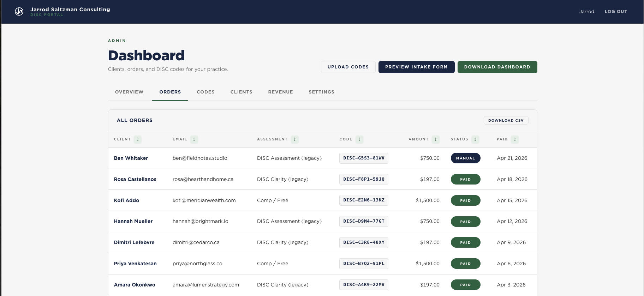
Task: Sort orders by Client column
Action: tap(138, 139)
